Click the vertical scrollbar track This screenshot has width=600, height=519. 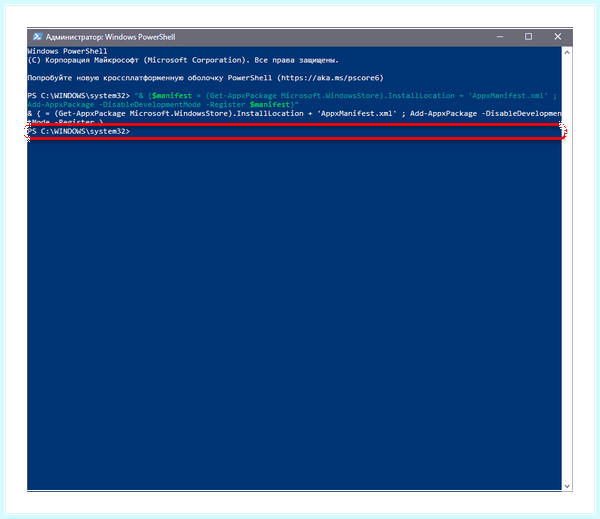[567, 269]
